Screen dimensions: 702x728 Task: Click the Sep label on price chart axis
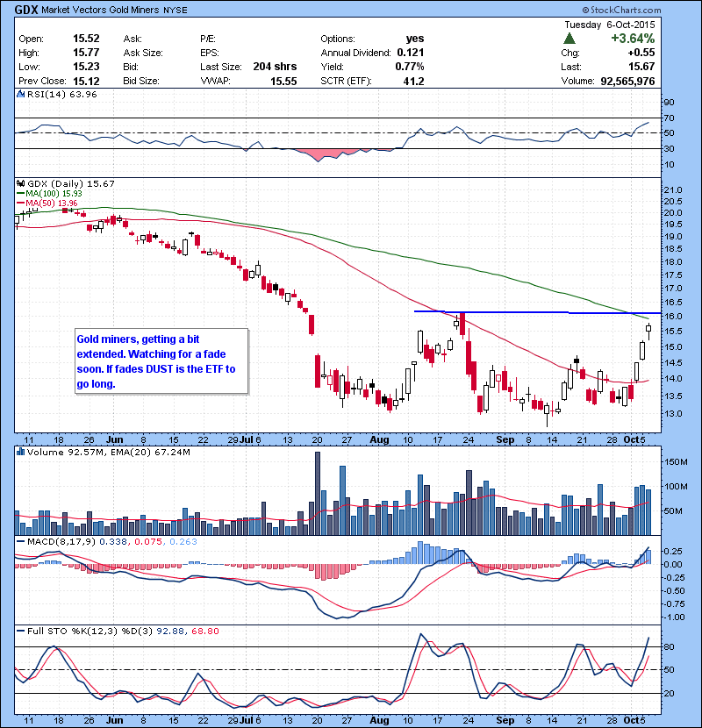(x=505, y=439)
